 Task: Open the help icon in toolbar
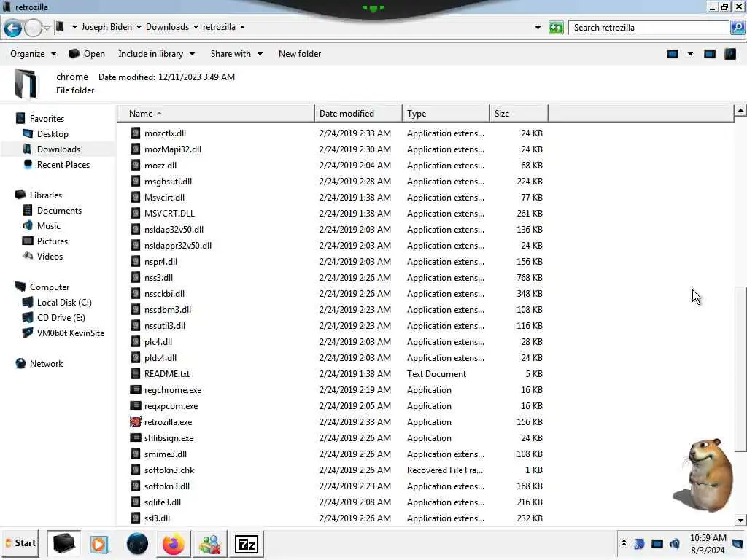[730, 54]
